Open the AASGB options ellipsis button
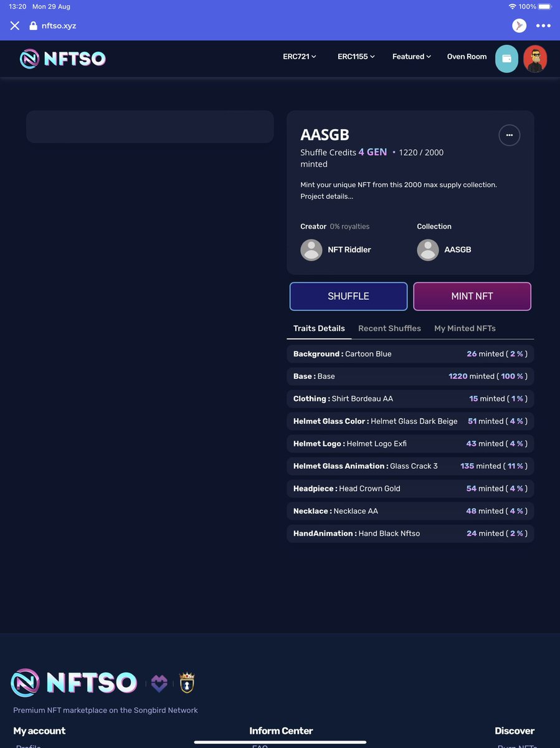Screen dimensions: 560x748 510,135
